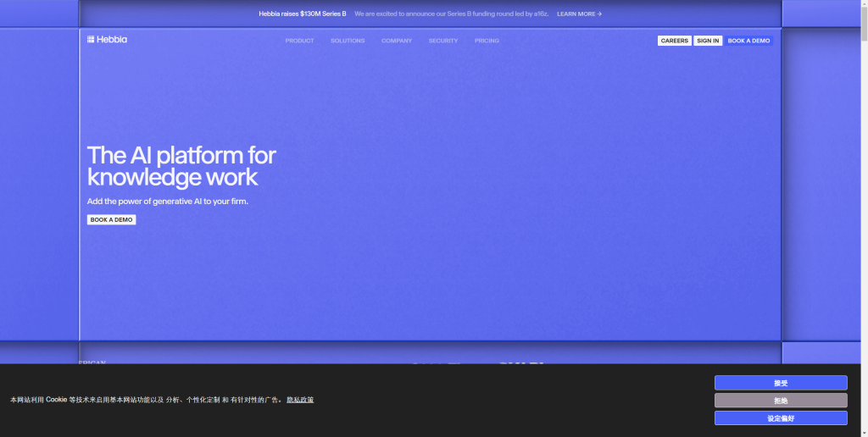Open the Pricing page

(487, 41)
